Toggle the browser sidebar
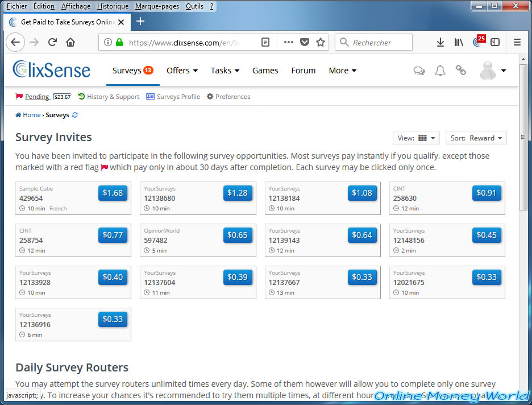Image resolution: width=532 pixels, height=405 pixels. pos(495,42)
